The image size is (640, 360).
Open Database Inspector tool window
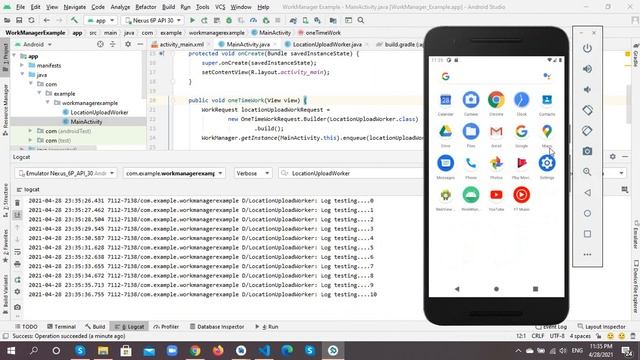(x=217, y=327)
